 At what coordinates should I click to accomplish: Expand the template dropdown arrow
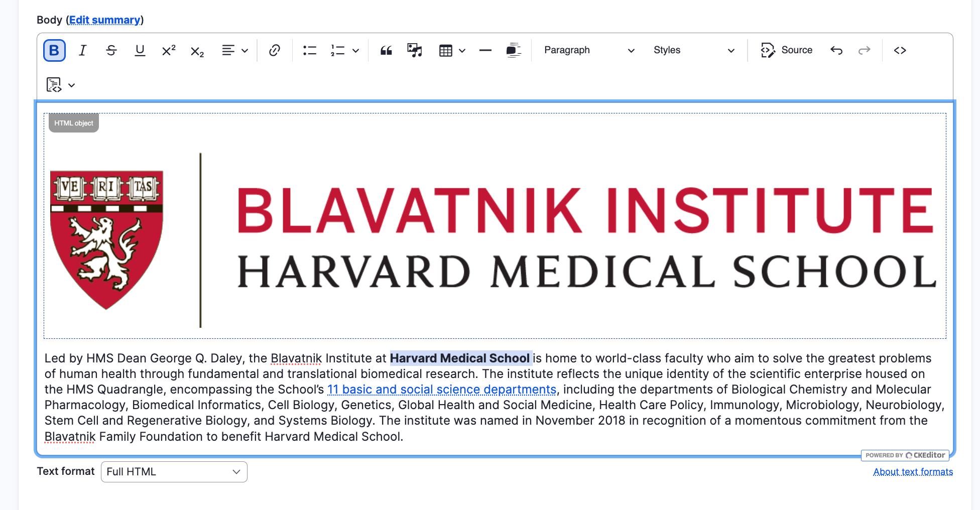point(72,85)
